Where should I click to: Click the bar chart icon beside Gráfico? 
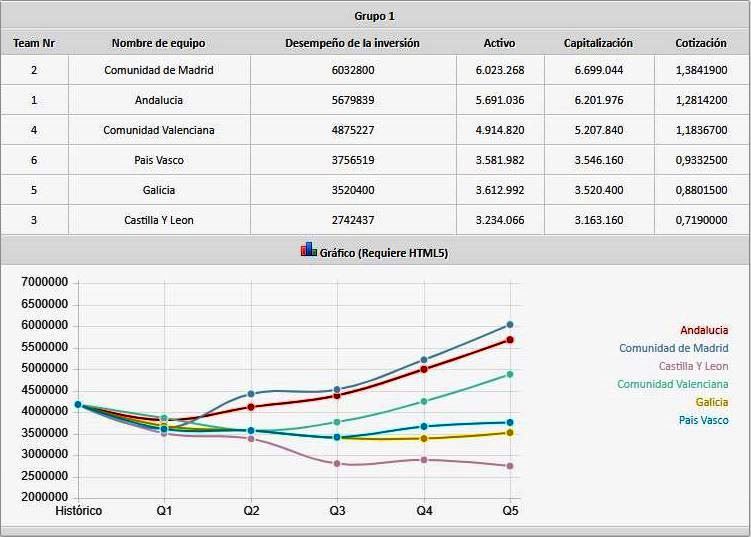pyautogui.click(x=309, y=249)
